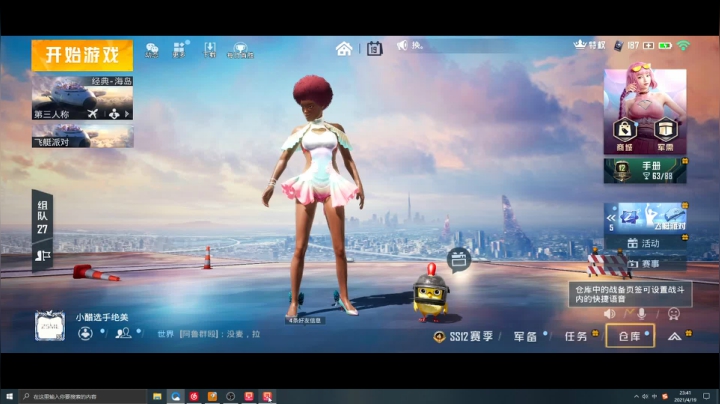Viewport: 720px width, 404px height.
Task: Open File Explorer from the taskbar
Action: 157,396
